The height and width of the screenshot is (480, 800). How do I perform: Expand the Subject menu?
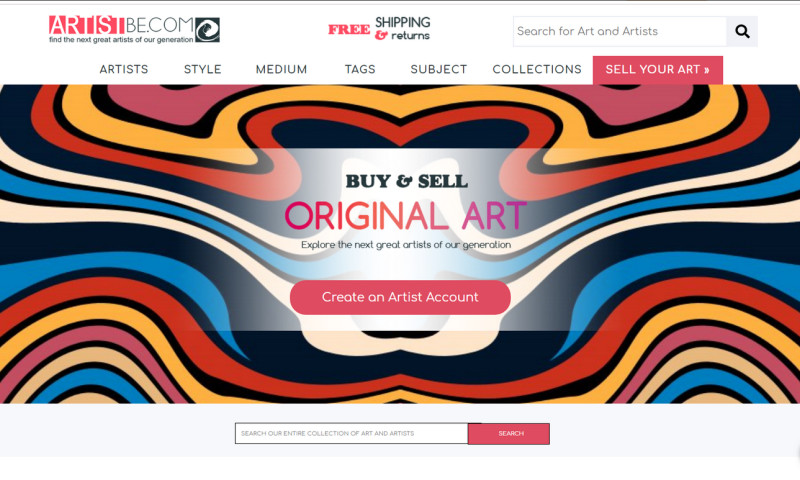(439, 69)
